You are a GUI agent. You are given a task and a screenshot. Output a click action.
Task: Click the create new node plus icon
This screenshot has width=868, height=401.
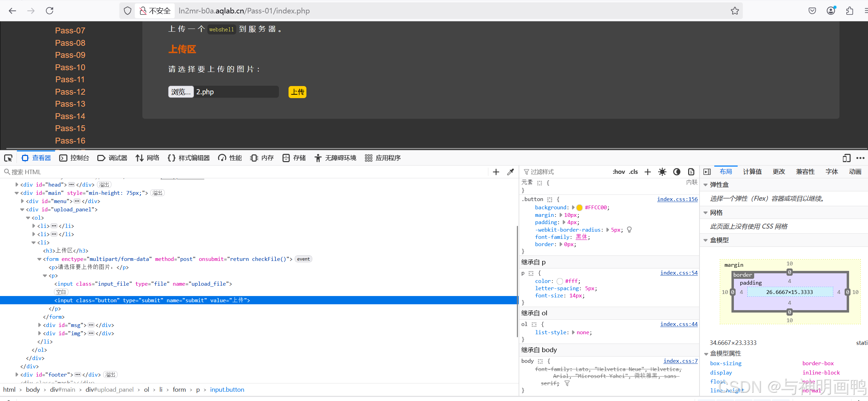[496, 172]
